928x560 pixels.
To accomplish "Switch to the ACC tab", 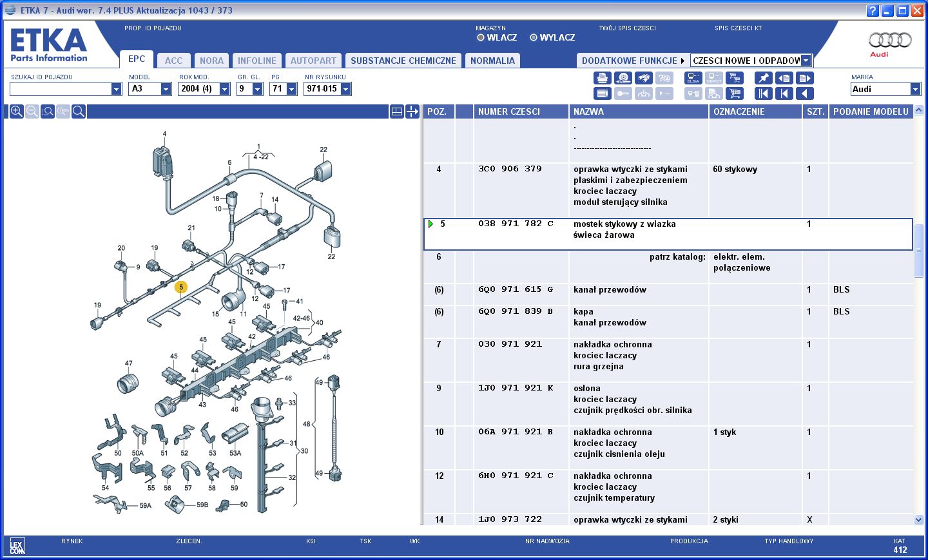I will (x=173, y=61).
